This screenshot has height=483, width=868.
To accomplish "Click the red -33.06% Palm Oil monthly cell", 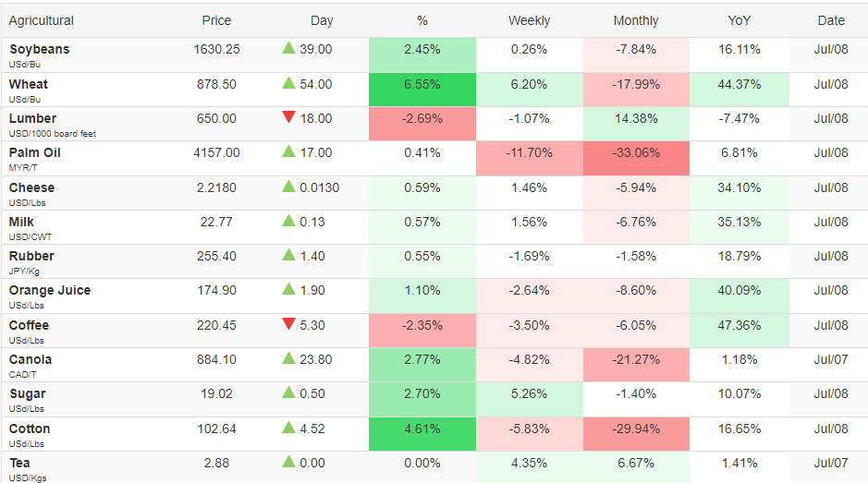I will [636, 158].
